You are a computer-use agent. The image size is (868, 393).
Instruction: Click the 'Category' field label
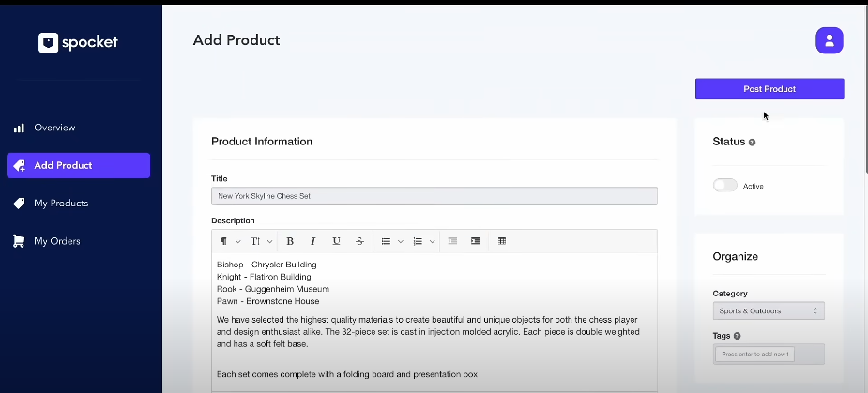[x=730, y=294]
